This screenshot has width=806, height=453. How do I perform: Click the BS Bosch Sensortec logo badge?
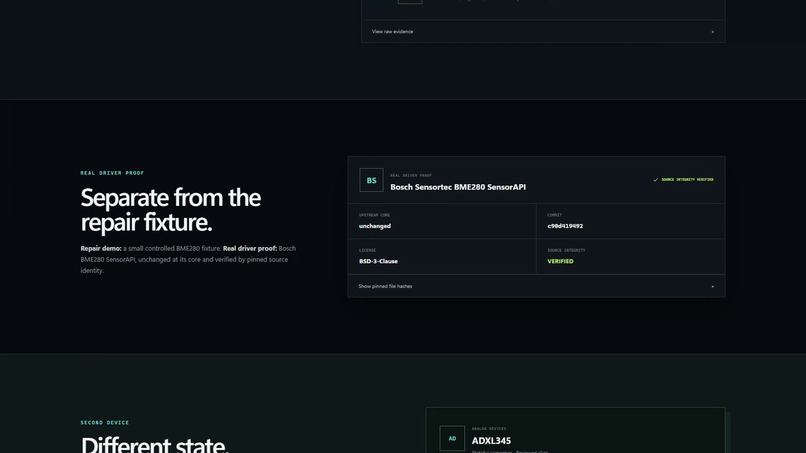pyautogui.click(x=371, y=180)
